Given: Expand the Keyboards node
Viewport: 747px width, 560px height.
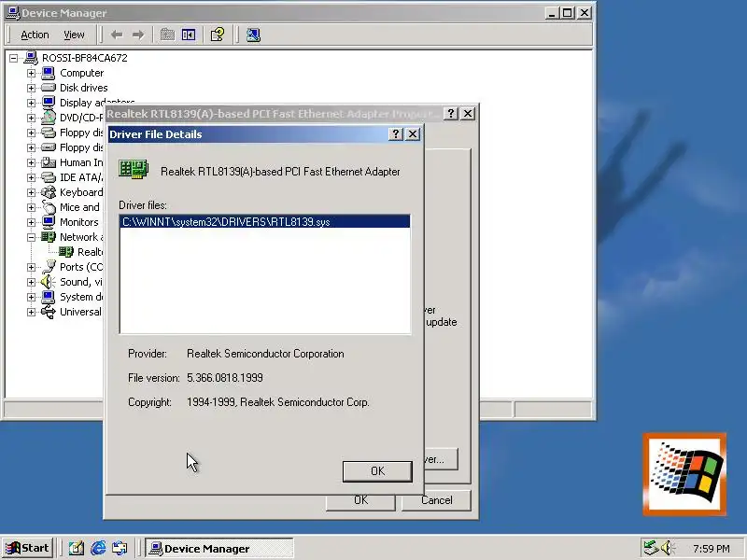Looking at the screenshot, I should coord(31,192).
